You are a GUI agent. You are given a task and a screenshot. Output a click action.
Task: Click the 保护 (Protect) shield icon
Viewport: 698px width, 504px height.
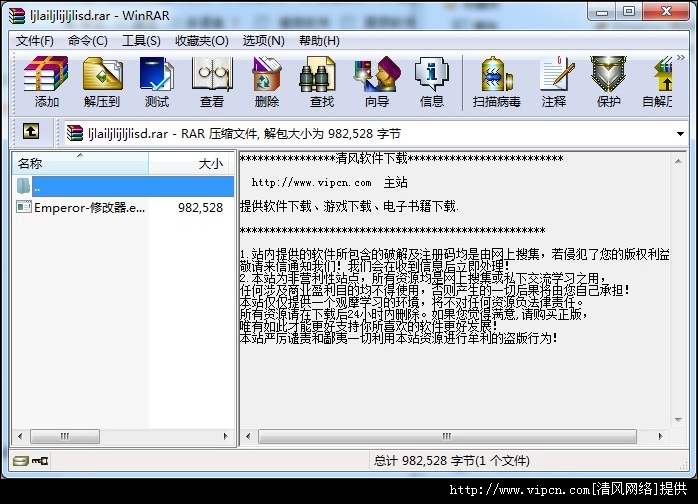[609, 81]
